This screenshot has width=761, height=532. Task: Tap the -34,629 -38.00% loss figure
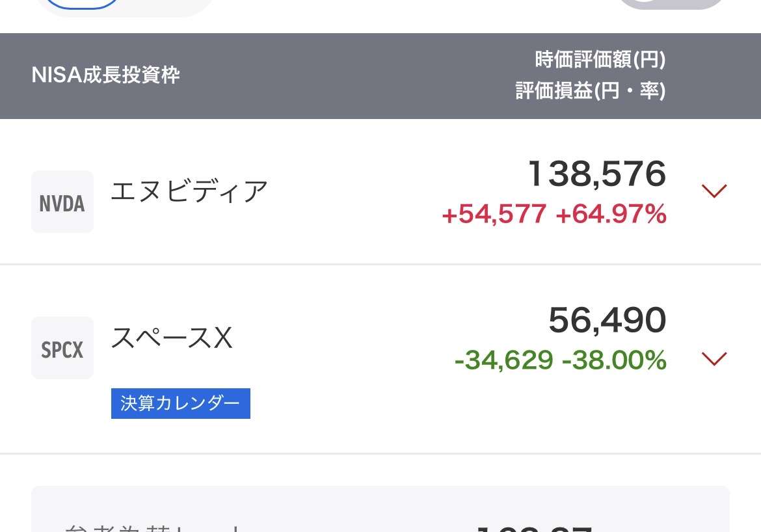point(561,360)
